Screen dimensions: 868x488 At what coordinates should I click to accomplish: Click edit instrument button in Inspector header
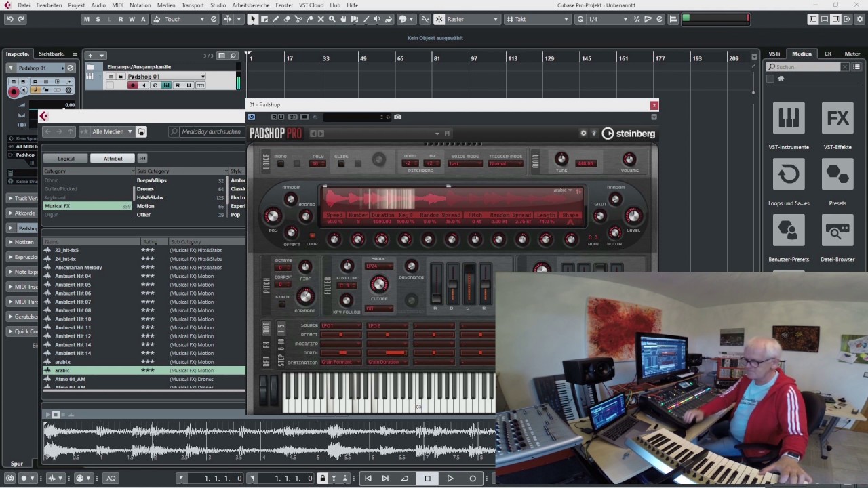click(70, 68)
